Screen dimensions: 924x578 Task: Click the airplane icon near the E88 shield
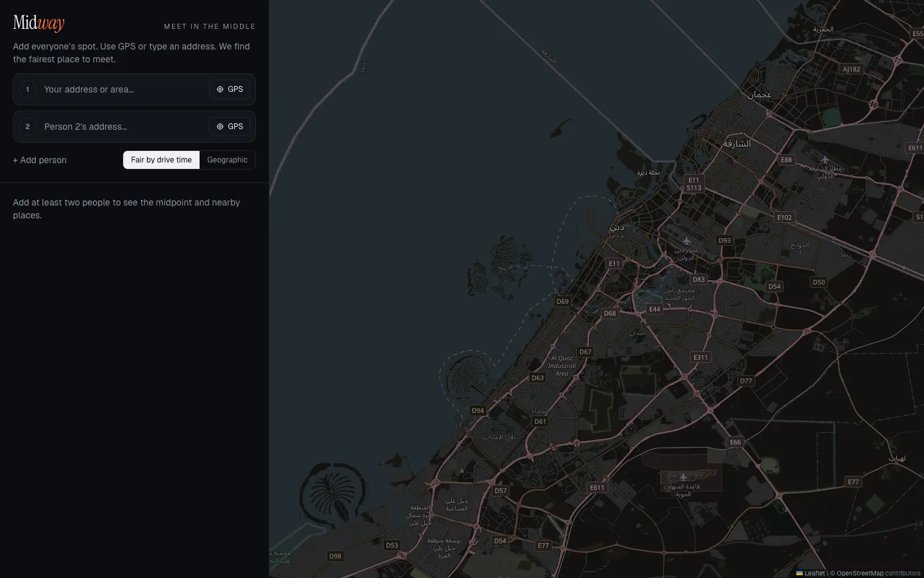[825, 159]
